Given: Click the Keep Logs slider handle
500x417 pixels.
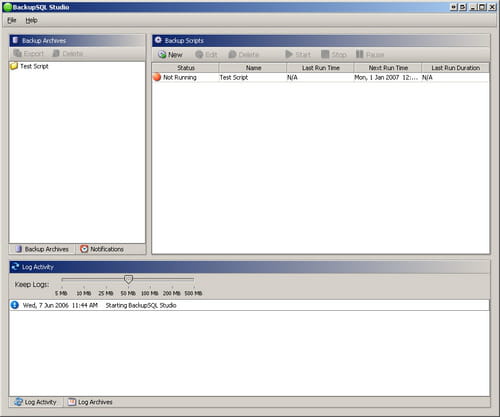Looking at the screenshot, I should tap(128, 279).
